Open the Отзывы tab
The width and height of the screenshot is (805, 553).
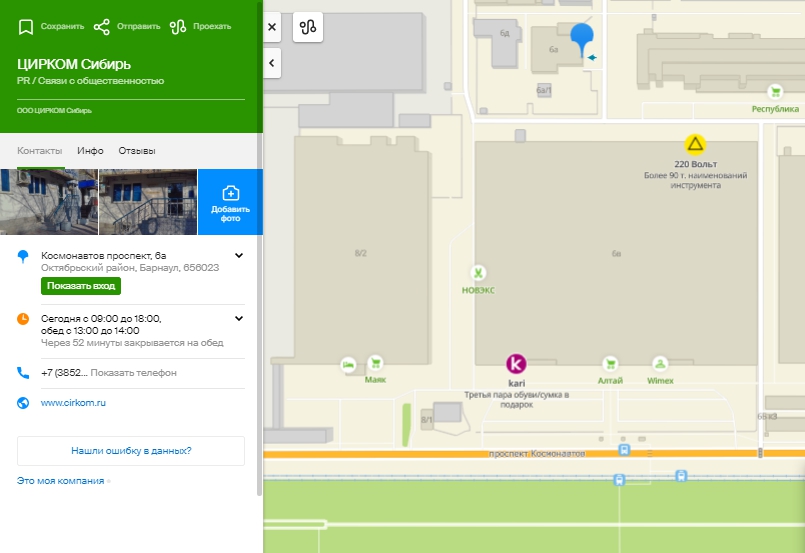pos(137,150)
